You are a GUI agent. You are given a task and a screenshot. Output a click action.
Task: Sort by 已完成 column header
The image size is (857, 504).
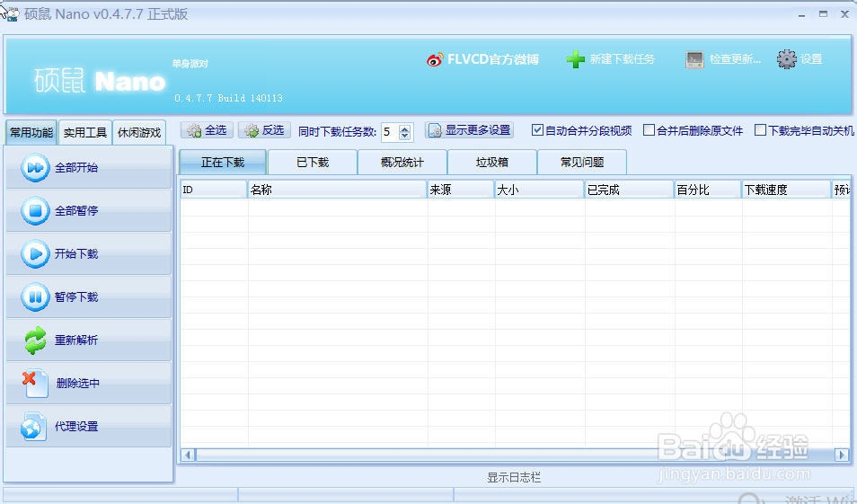click(629, 190)
